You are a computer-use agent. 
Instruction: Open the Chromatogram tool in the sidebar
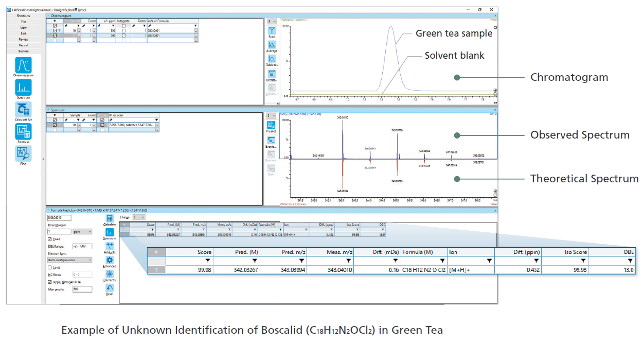point(23,65)
